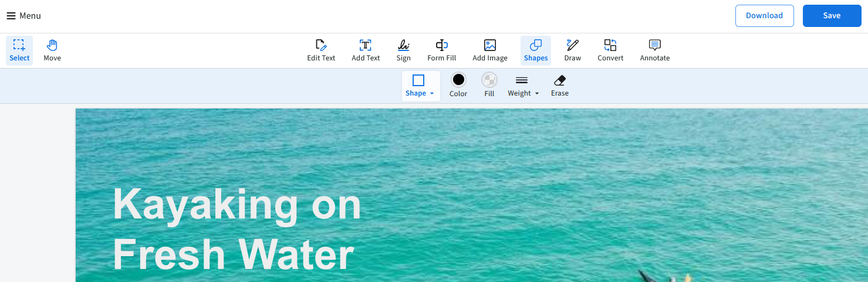Pick the Form Fill tool
The height and width of the screenshot is (282, 868).
pos(441,50)
